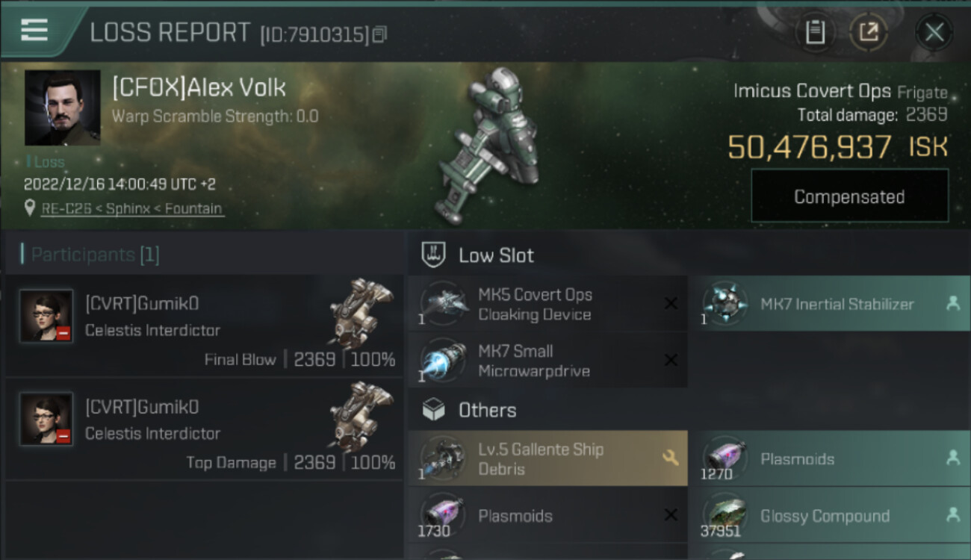Open GumikO Final Blow portrait
The image size is (971, 560).
46,316
